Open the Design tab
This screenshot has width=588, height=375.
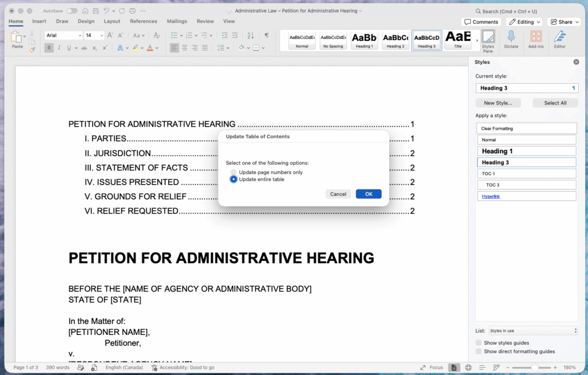tap(86, 21)
